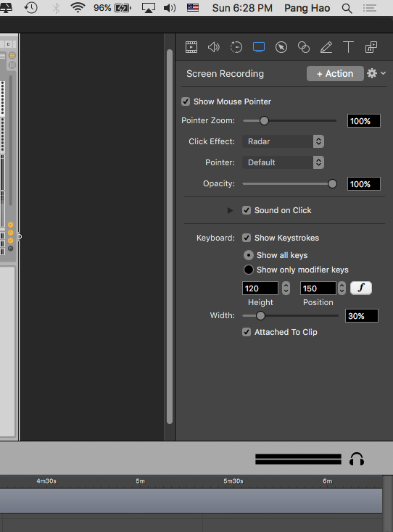Click the headphones icon near audio meter
This screenshot has height=532, width=393.
(x=357, y=459)
